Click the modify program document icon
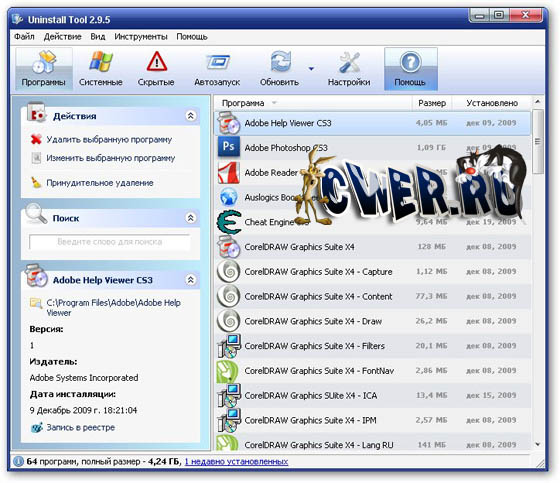Image resolution: width=560 pixels, height=483 pixels. [36, 158]
